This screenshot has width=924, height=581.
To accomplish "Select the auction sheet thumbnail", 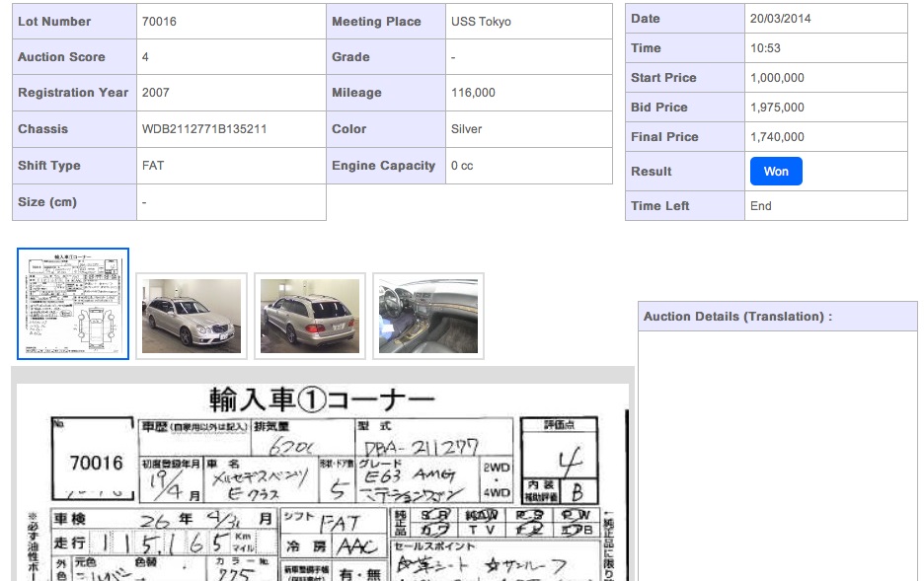I will pos(73,304).
